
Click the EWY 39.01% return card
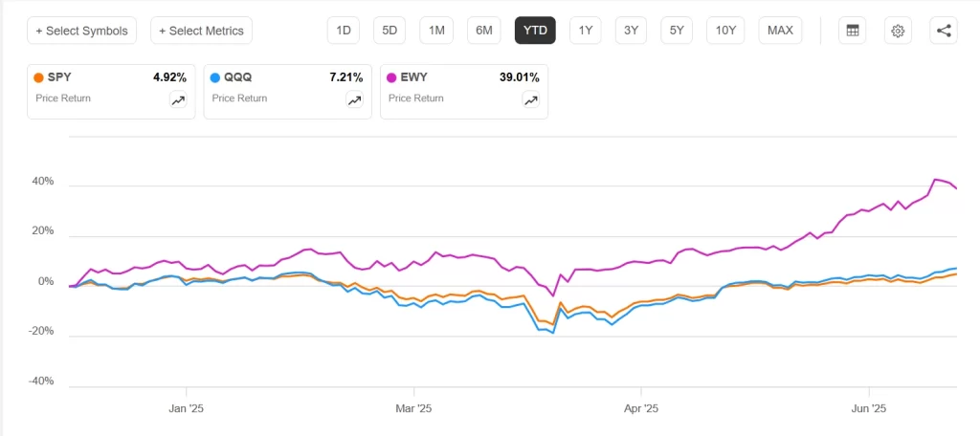pos(464,91)
